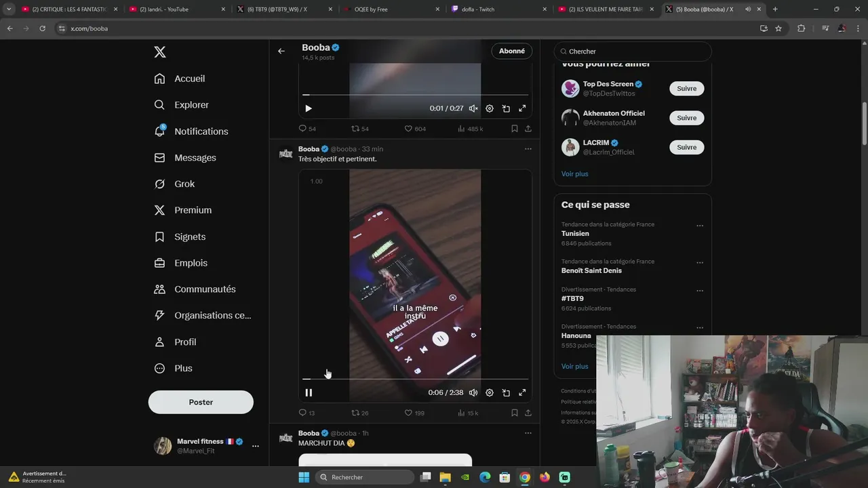Viewport: 868px width, 488px height.
Task: Repost the post with 54 reposts
Action: (360, 129)
